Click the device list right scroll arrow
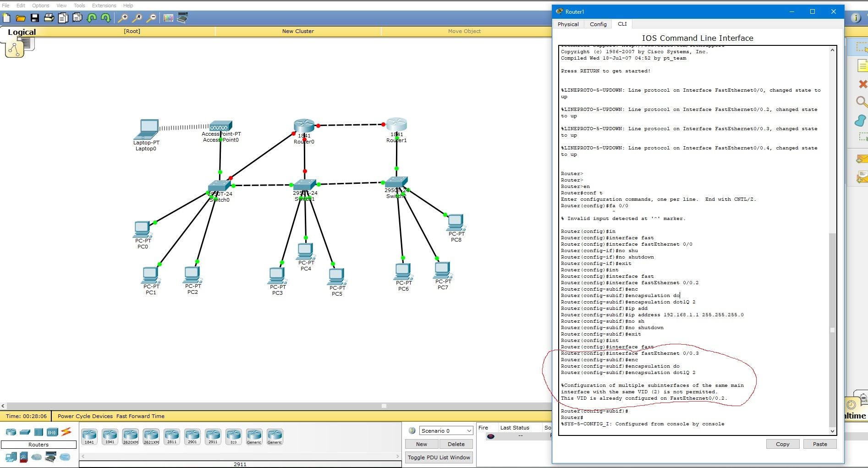 [398, 456]
